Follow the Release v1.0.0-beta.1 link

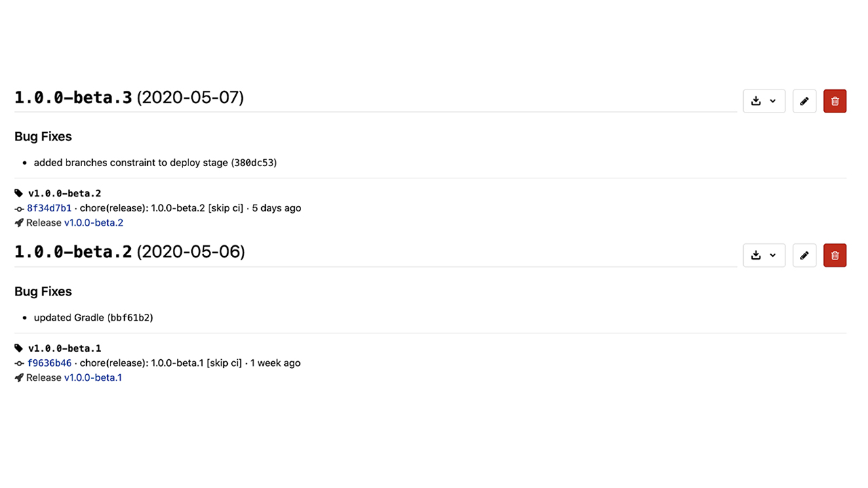[93, 378]
